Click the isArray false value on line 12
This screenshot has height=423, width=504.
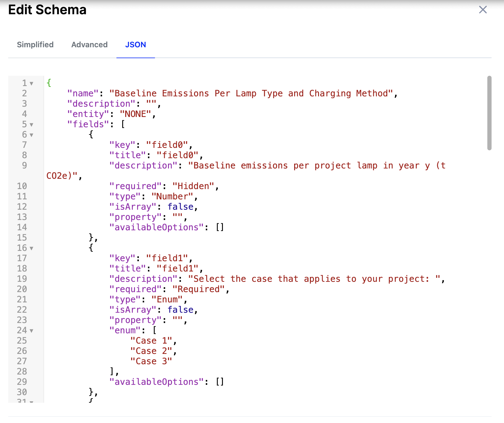tap(180, 207)
